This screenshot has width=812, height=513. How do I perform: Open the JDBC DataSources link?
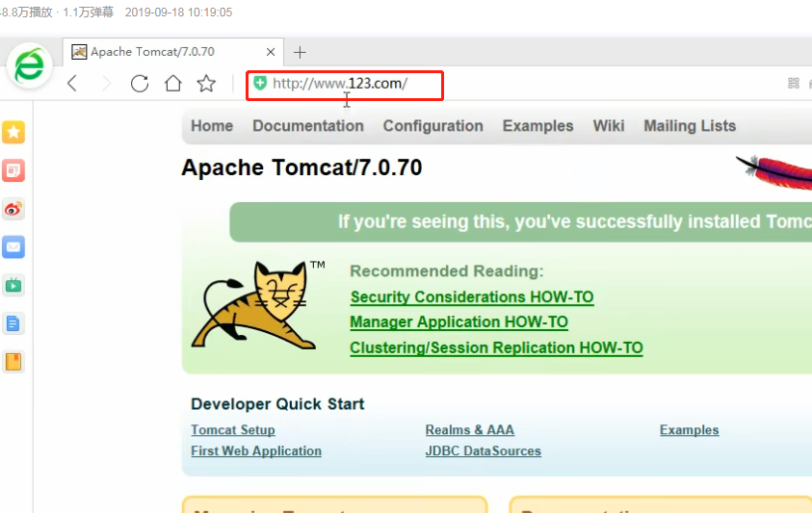pyautogui.click(x=484, y=451)
